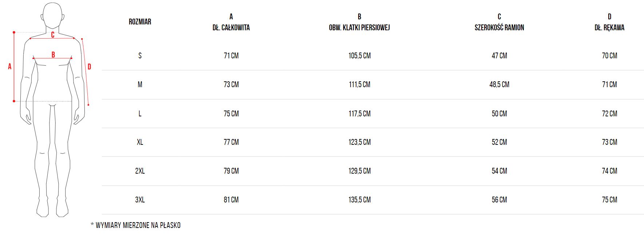This screenshot has width=644, height=236.
Task: Click the WYMIARY MIERZONE NA PŁASKO footnote
Action: [x=138, y=225]
